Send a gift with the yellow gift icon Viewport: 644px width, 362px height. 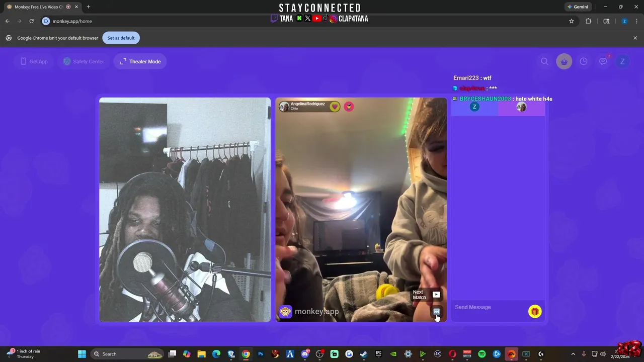point(534,311)
